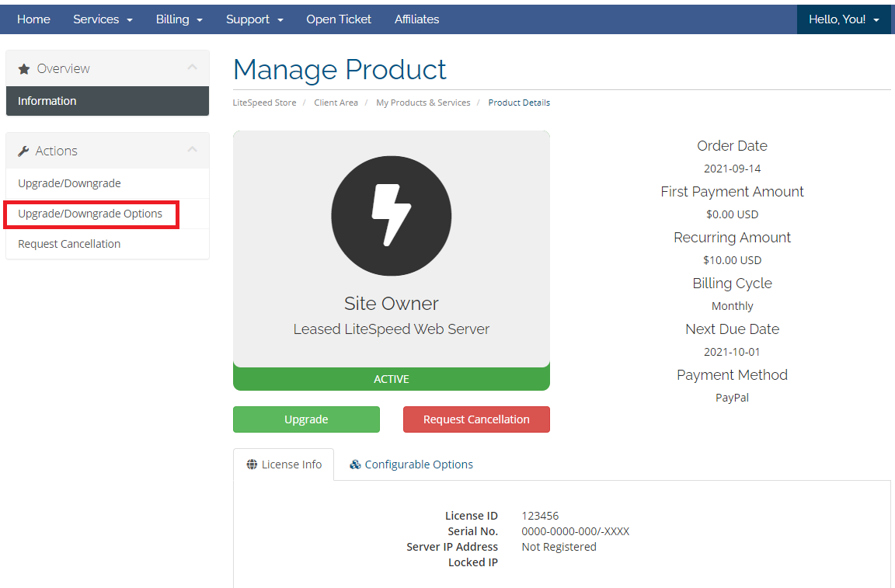895x588 pixels.
Task: Click the Payment Method label
Action: point(733,375)
